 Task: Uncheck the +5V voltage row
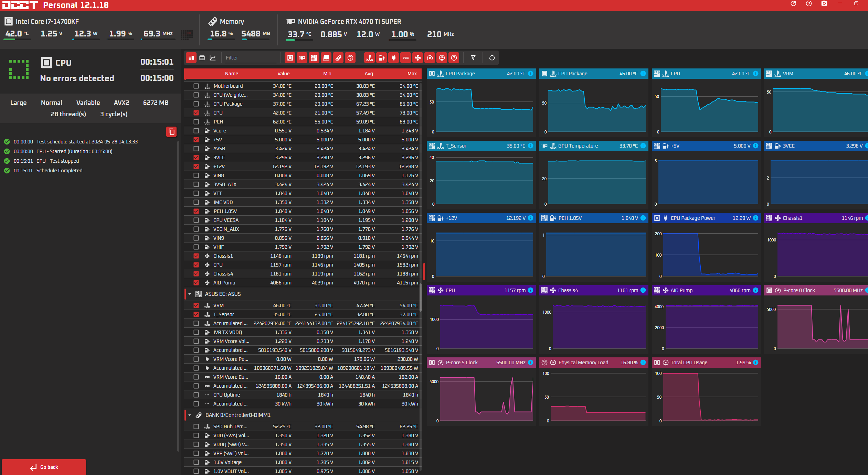pos(196,140)
